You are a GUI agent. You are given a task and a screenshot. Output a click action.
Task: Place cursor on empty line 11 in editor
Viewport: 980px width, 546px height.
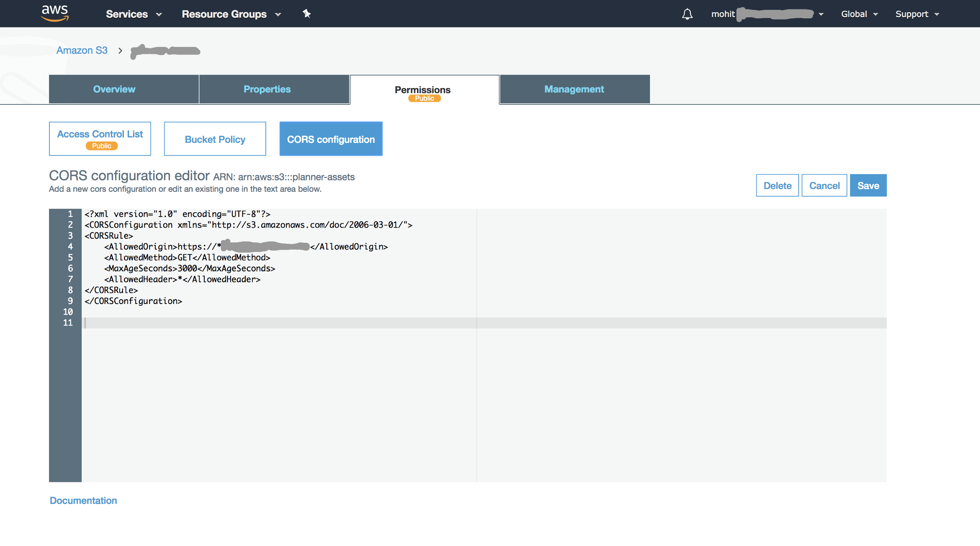pos(484,323)
